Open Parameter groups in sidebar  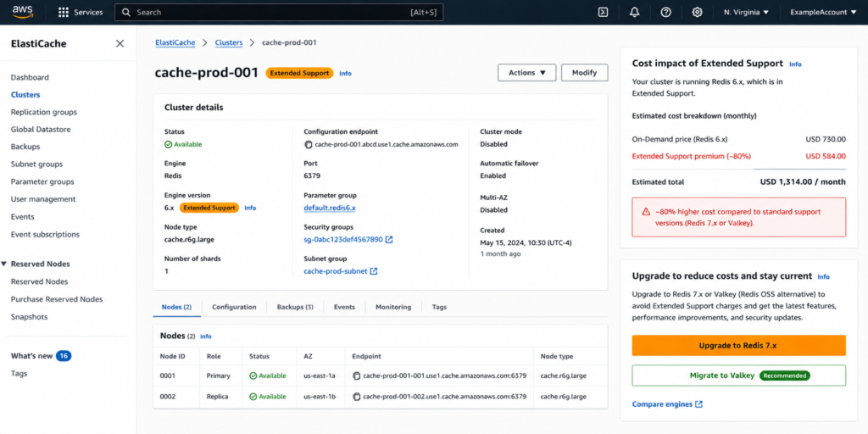coord(42,181)
